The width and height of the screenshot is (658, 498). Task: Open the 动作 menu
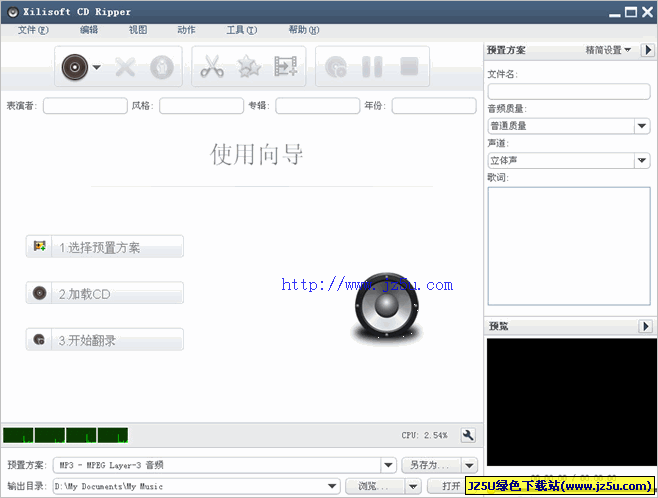click(x=186, y=30)
